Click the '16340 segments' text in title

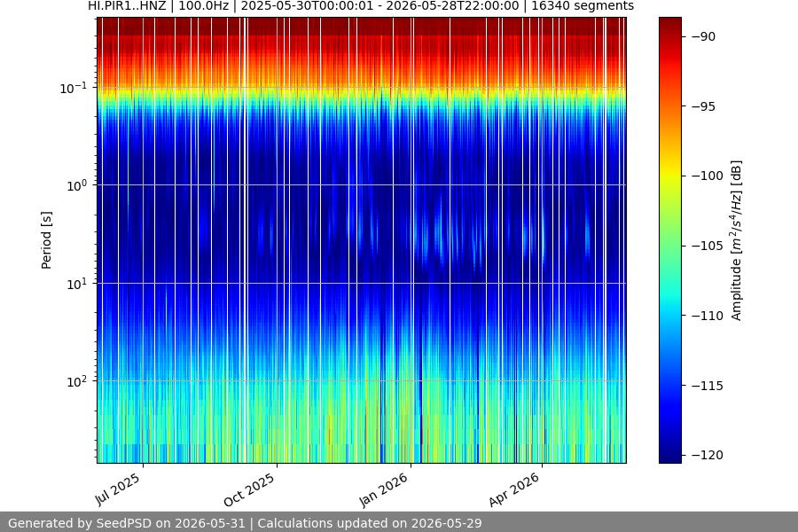pos(583,6)
